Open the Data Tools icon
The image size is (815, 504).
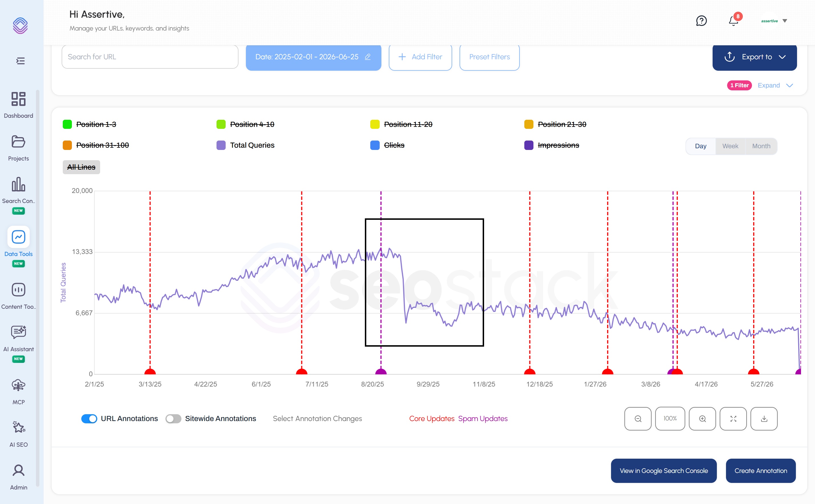18,237
